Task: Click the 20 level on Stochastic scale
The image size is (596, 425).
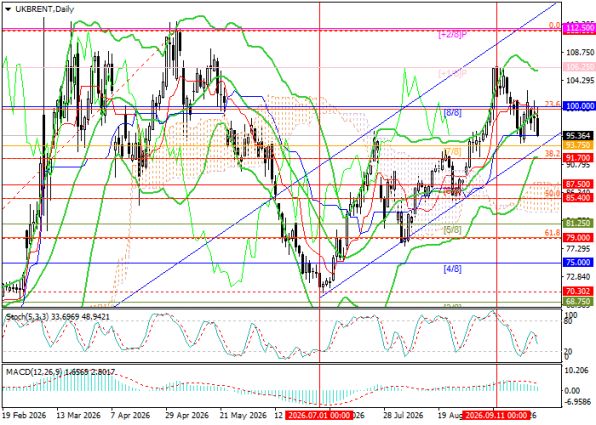Action: (x=568, y=351)
